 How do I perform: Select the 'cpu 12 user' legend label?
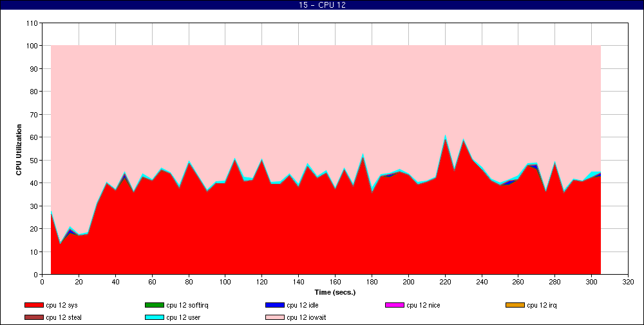pos(183,317)
